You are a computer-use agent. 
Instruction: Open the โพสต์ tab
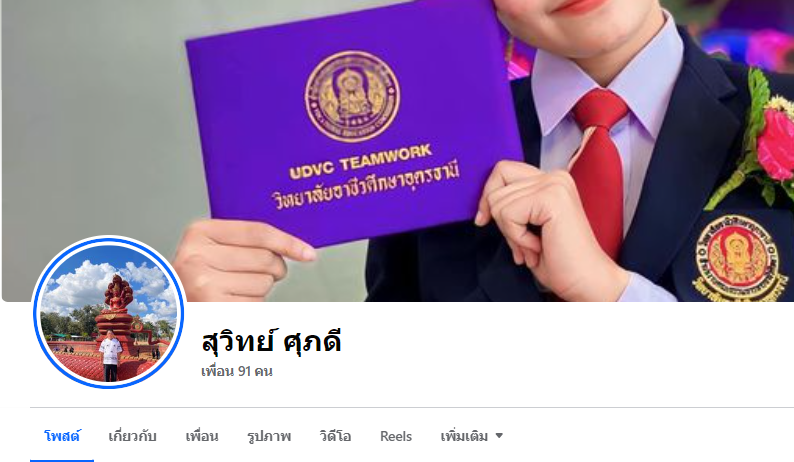[62, 436]
